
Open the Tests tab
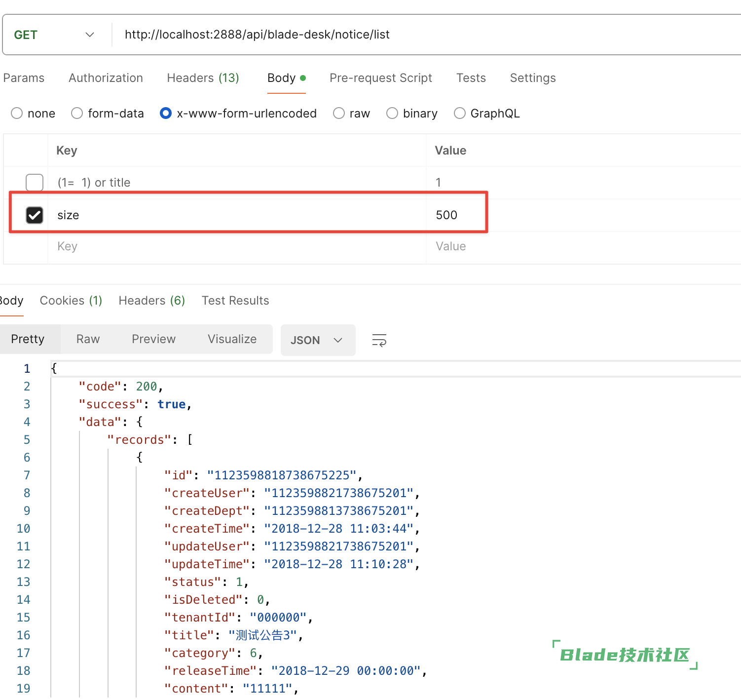click(471, 78)
